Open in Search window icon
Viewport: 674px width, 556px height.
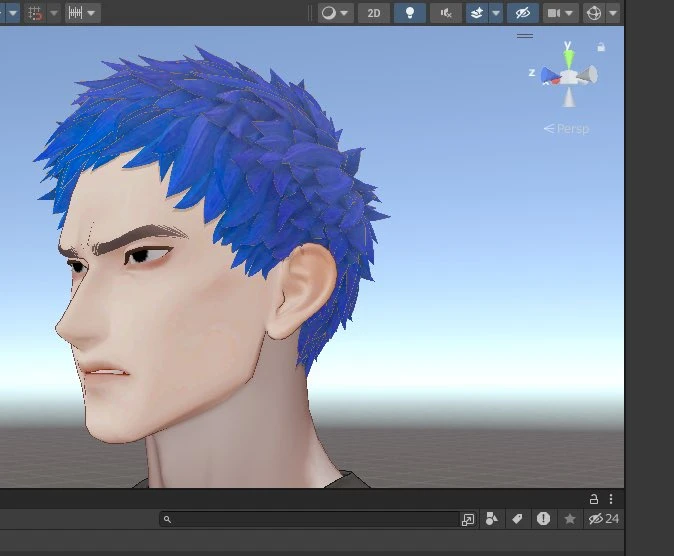(468, 519)
